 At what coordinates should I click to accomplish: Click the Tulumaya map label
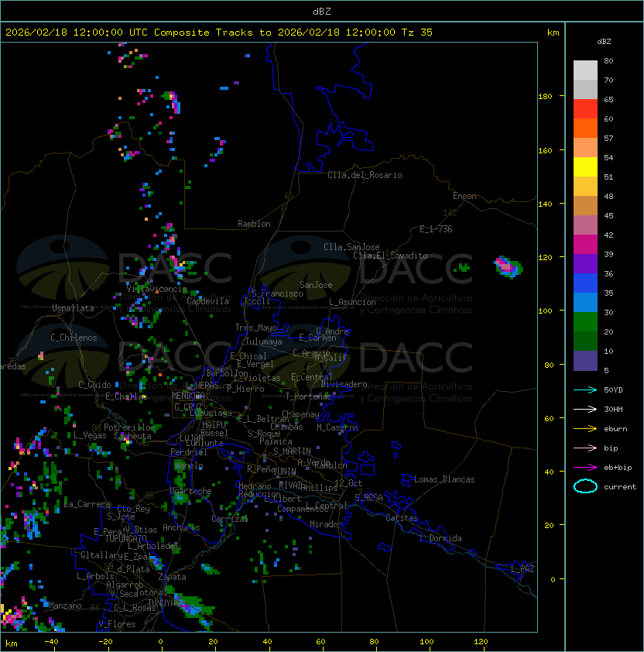[x=264, y=341]
